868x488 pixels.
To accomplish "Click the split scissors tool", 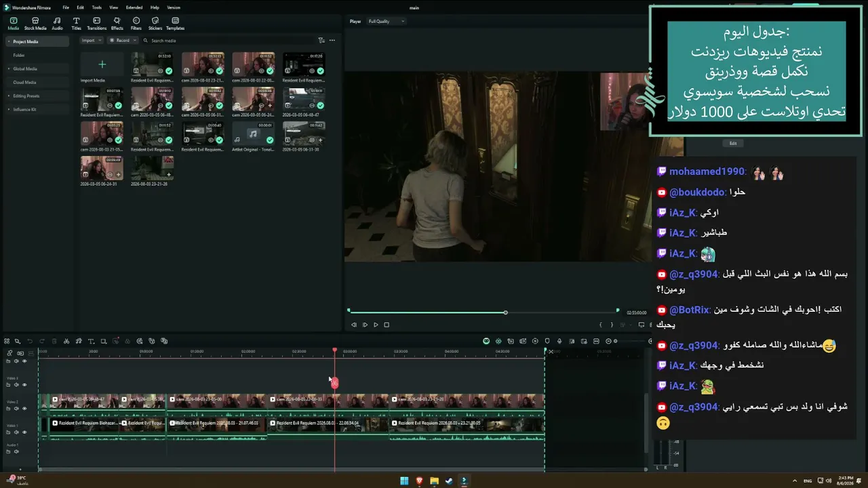I will pos(66,341).
